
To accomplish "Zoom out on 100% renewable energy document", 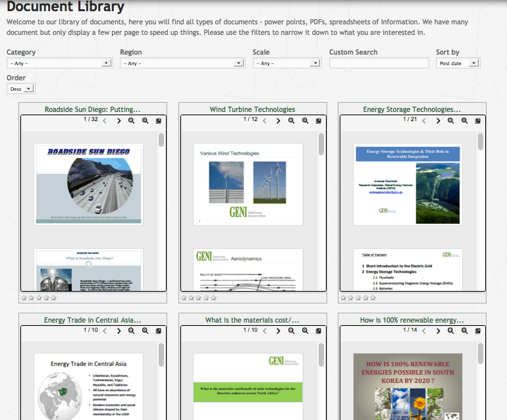I will (x=451, y=330).
